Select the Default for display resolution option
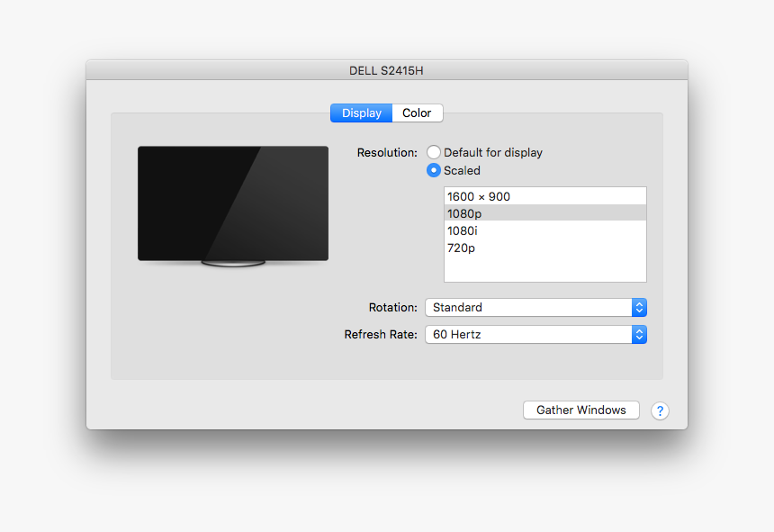Viewport: 774px width, 532px height. tap(434, 152)
